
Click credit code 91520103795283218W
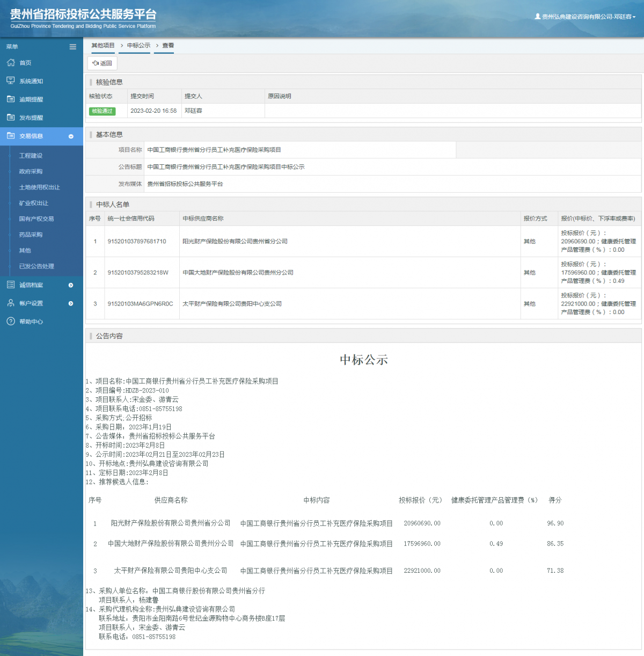point(138,273)
